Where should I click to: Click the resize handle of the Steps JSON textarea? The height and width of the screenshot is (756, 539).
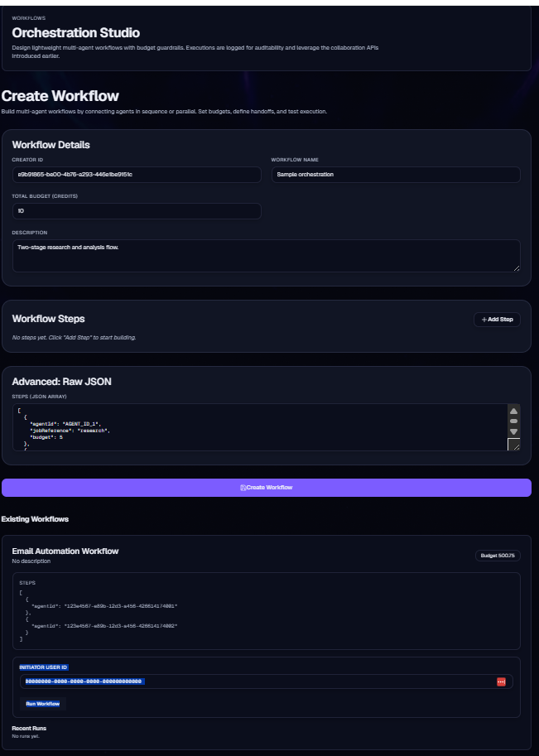(x=517, y=447)
